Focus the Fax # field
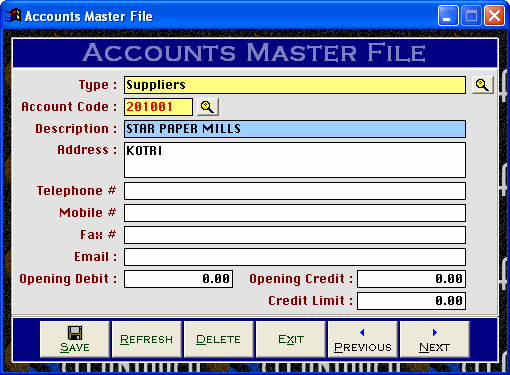 pos(295,235)
